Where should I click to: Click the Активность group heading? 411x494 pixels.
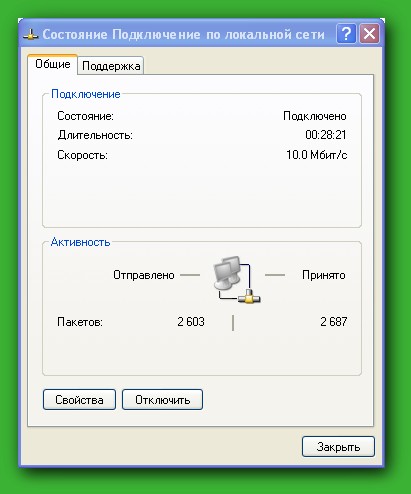click(80, 242)
